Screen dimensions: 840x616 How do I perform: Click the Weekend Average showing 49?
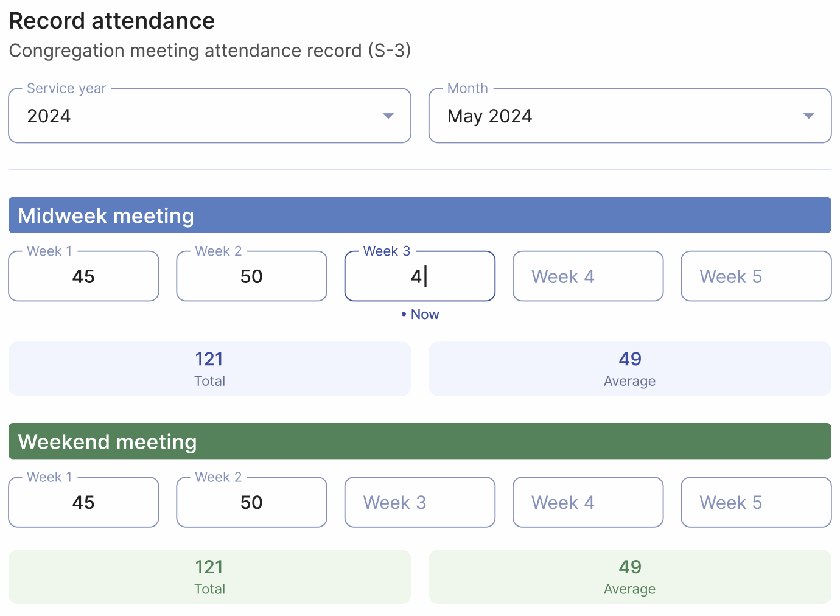(629, 576)
